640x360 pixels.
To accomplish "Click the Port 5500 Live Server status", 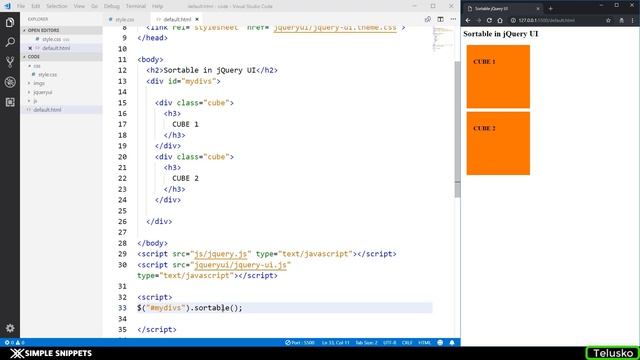I will (300, 342).
